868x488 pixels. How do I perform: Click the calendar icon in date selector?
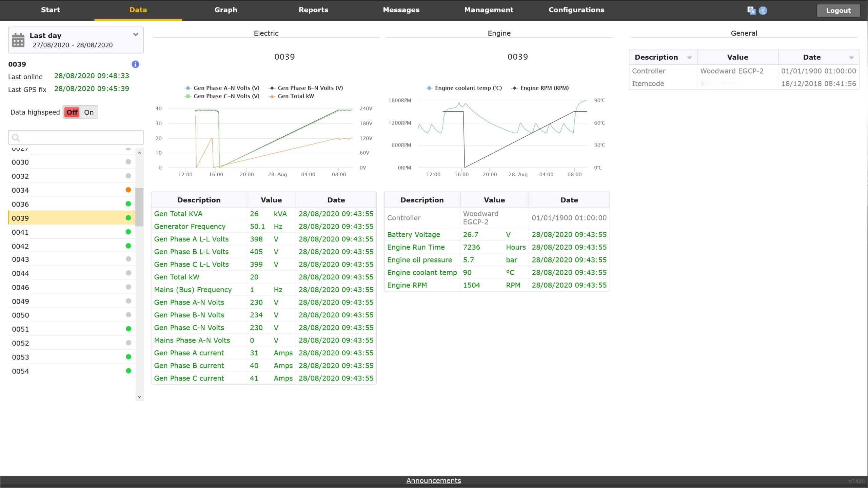[x=18, y=40]
